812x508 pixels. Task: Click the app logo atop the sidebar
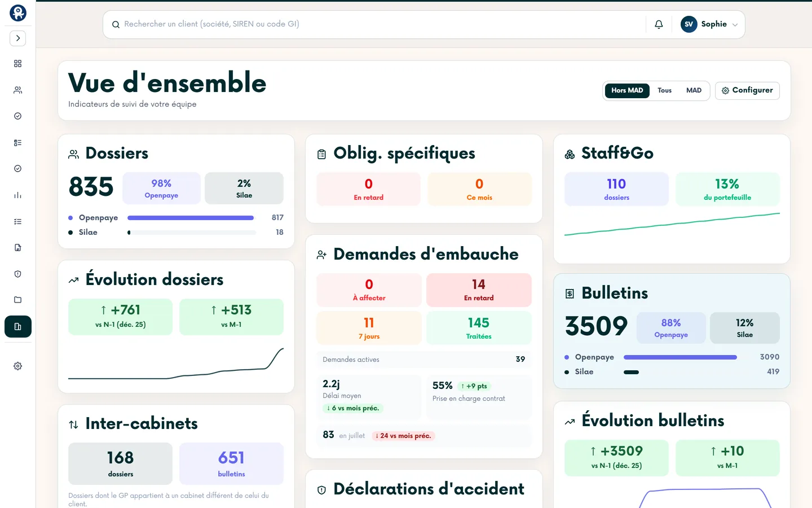pyautogui.click(x=18, y=13)
